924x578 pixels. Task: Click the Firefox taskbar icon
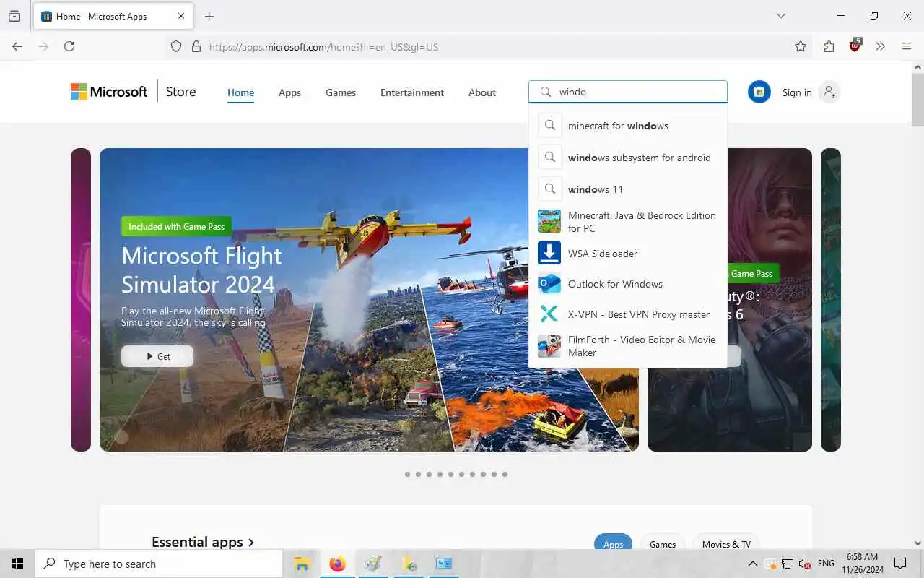[x=337, y=564]
